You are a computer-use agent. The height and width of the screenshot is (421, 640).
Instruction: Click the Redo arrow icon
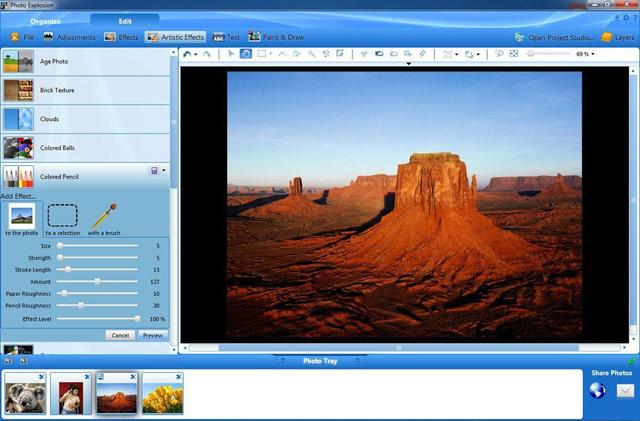[207, 54]
